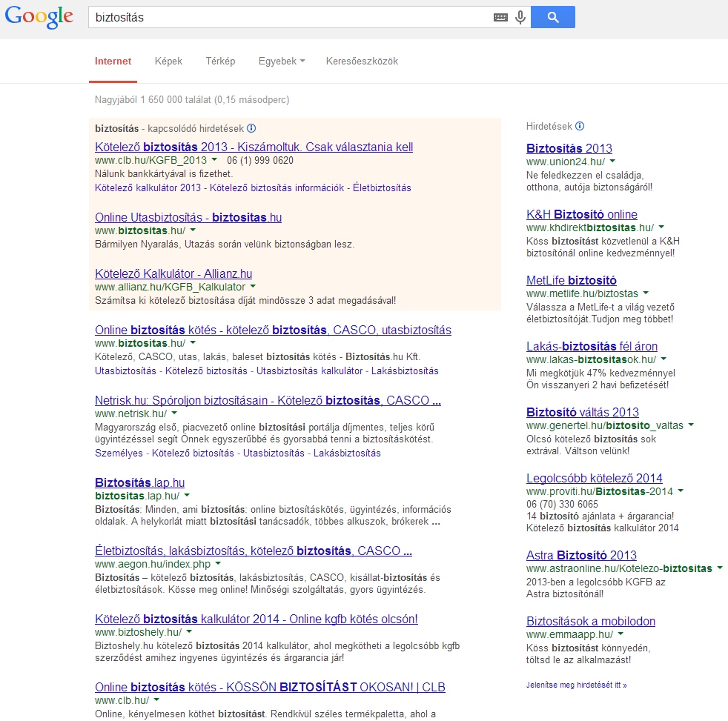Open Biztosítás.lap.hu result

click(x=140, y=483)
